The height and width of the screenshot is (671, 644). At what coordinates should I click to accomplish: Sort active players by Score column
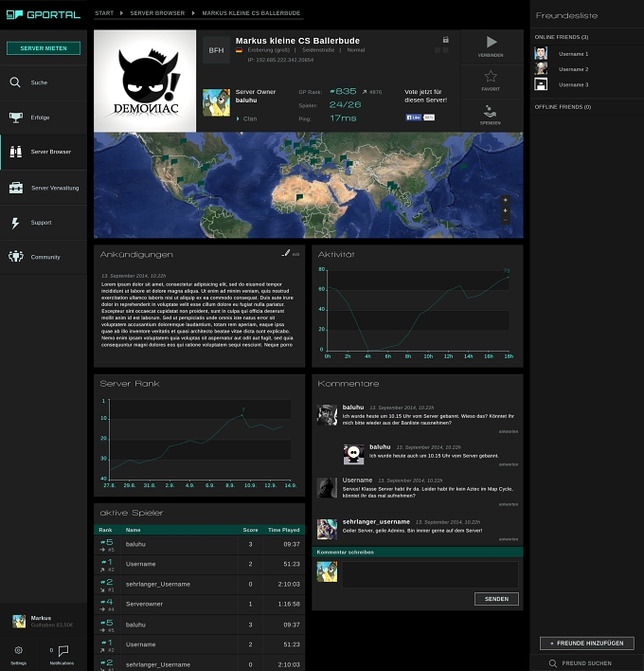[250, 530]
